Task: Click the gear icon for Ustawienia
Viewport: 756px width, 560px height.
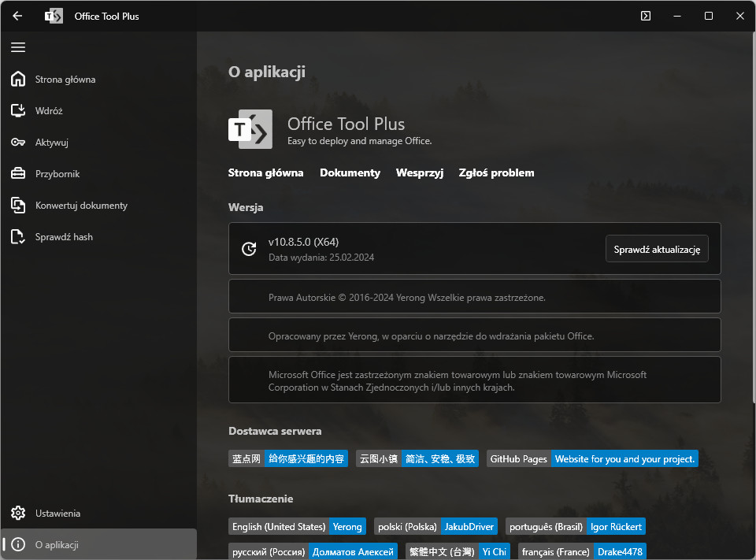Action: pyautogui.click(x=18, y=514)
